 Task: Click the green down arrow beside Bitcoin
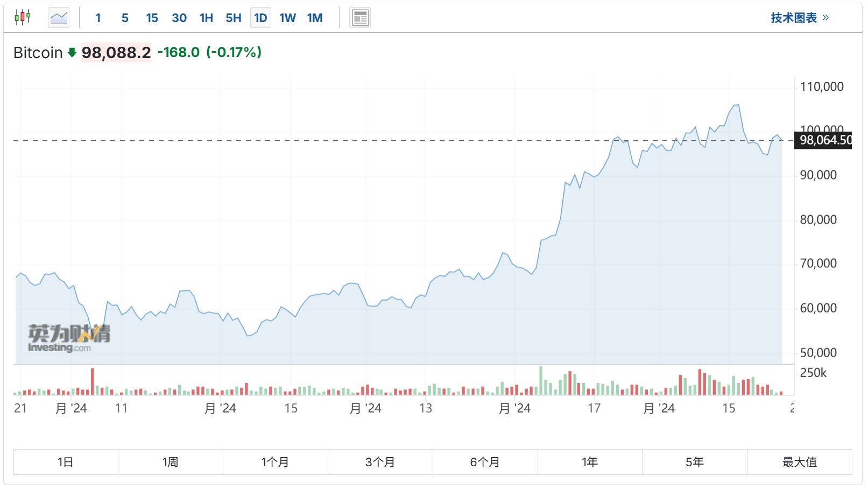72,53
